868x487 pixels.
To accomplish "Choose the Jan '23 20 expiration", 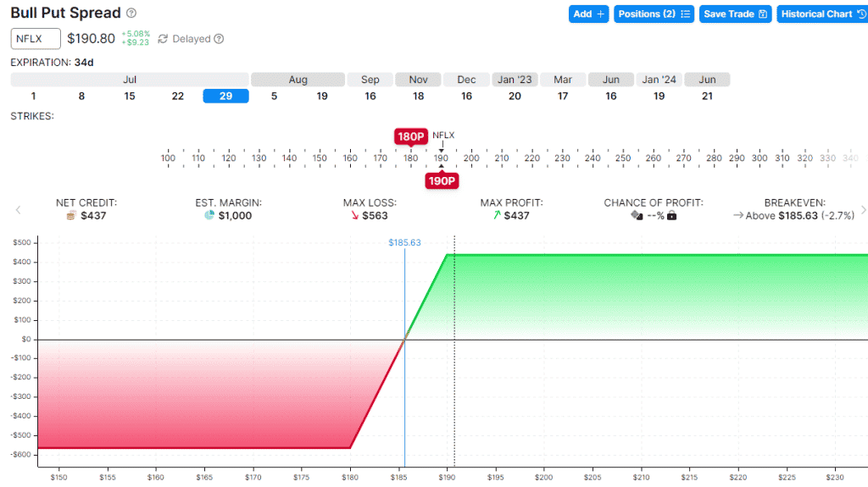I will pos(515,96).
